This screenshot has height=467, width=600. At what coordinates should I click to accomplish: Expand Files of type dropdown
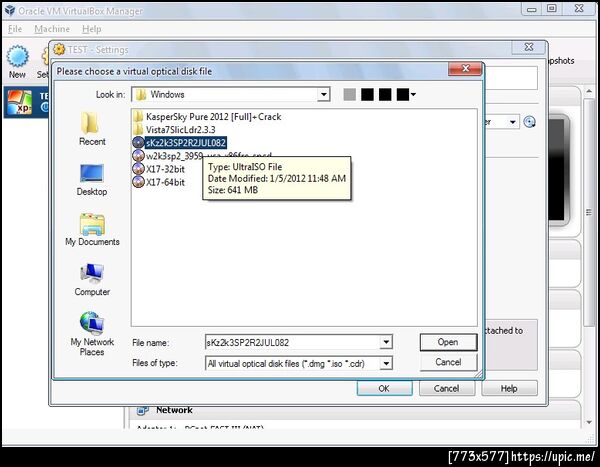[386, 363]
